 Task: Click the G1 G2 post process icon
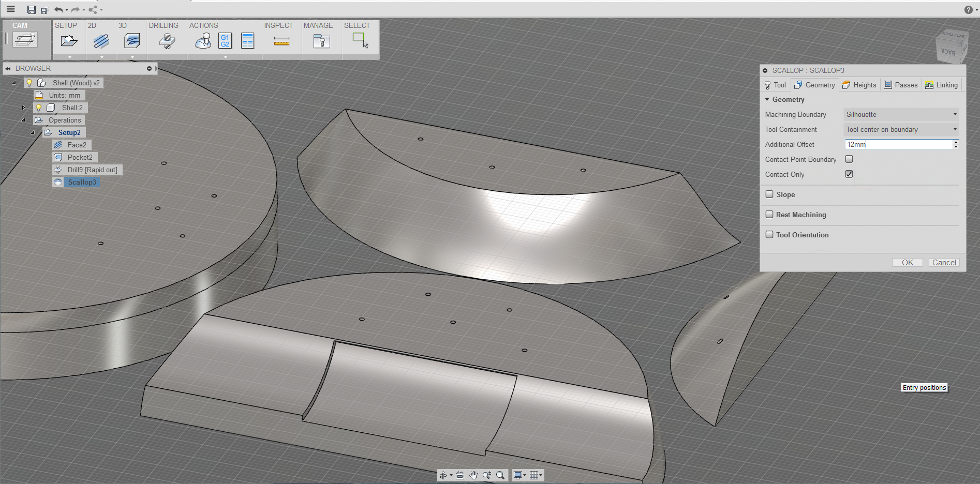225,41
